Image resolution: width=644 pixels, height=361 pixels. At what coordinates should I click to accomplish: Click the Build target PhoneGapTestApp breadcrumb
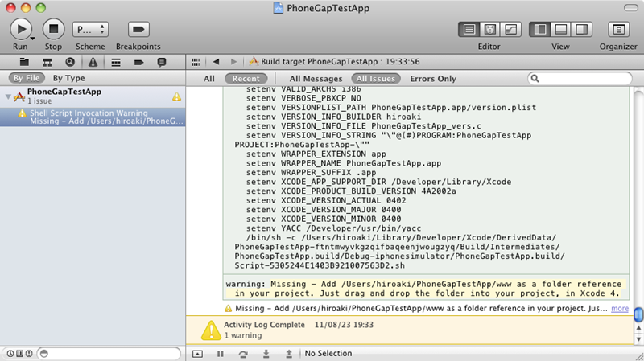[335, 62]
